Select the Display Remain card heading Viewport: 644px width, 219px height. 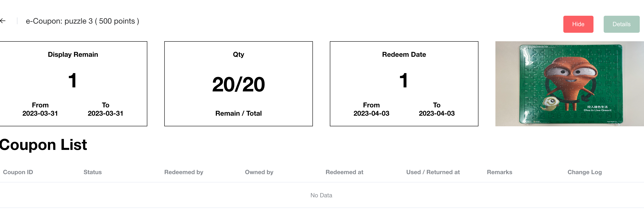pyautogui.click(x=73, y=55)
